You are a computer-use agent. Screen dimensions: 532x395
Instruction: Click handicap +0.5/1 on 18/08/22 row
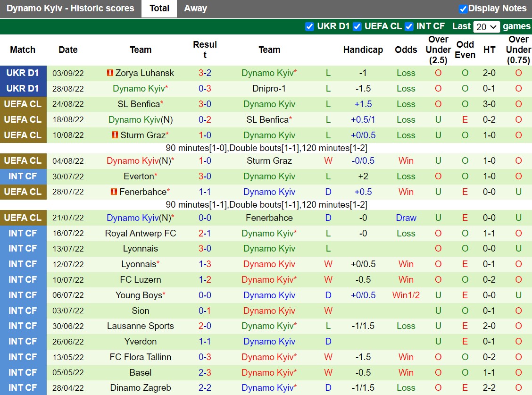(x=363, y=119)
